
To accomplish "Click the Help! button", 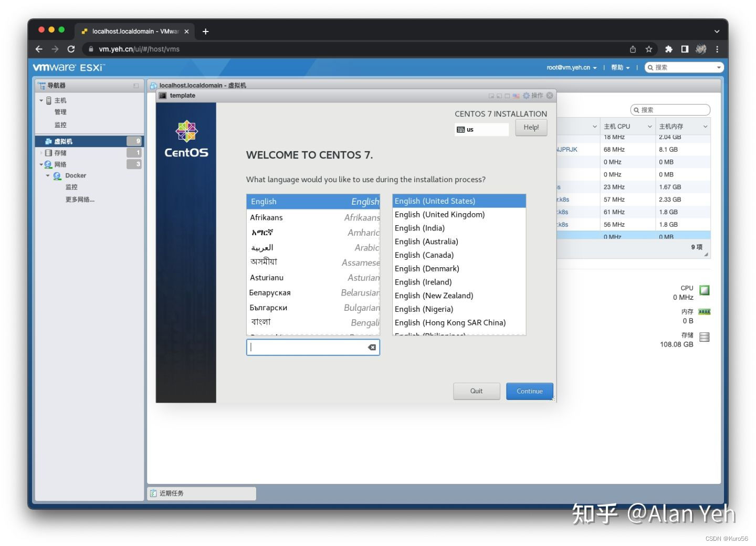I will tap(531, 128).
